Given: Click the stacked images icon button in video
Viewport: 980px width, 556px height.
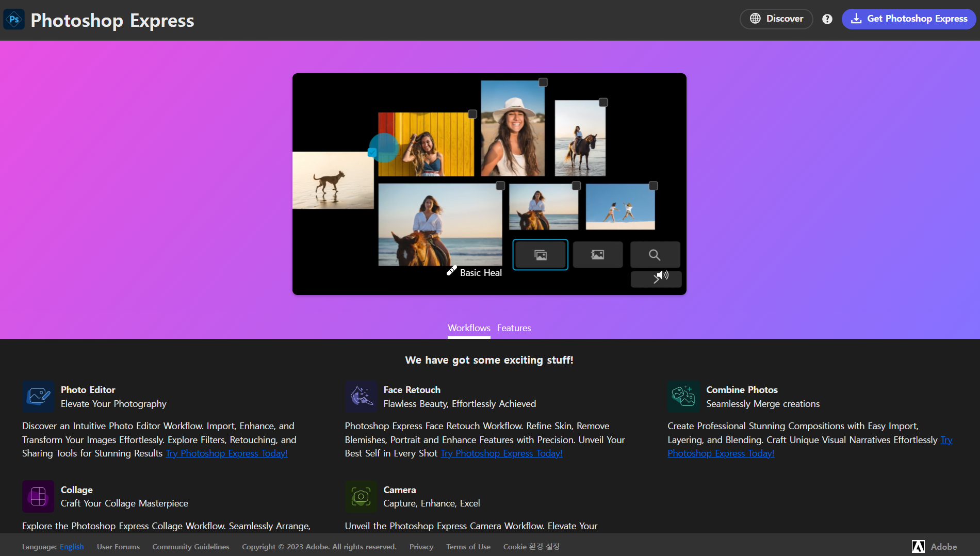Looking at the screenshot, I should coord(541,255).
